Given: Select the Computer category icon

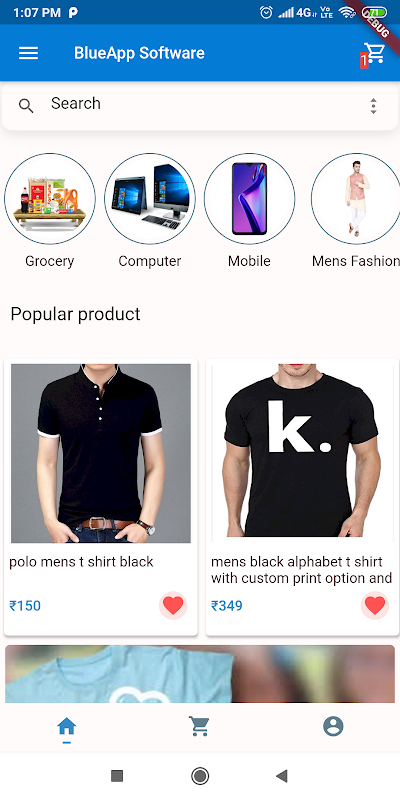Looking at the screenshot, I should click(150, 198).
